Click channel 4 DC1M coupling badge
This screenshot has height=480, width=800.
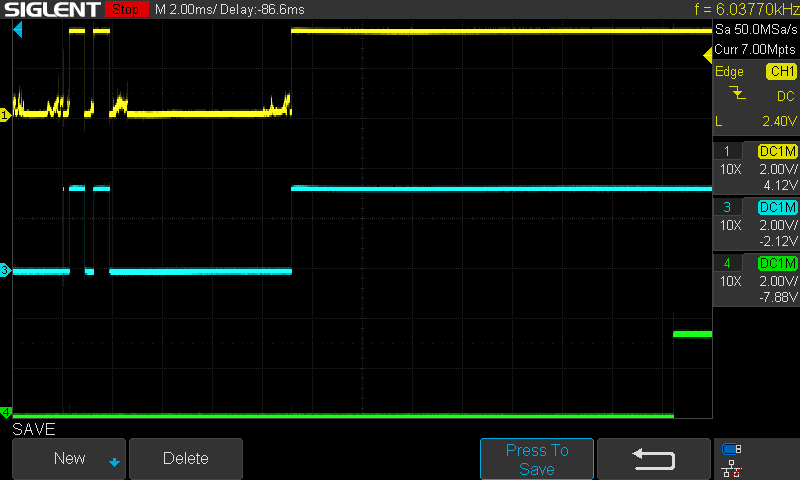point(778,263)
